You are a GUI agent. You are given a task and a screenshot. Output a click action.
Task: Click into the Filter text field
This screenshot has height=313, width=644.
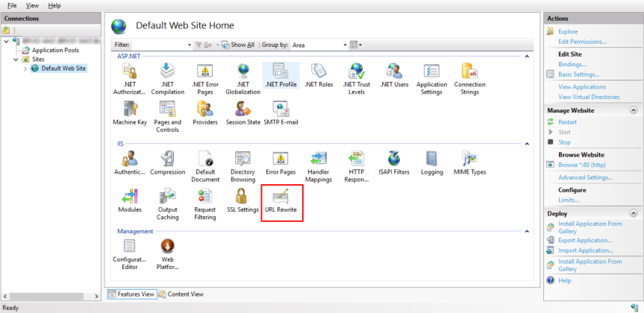[159, 45]
